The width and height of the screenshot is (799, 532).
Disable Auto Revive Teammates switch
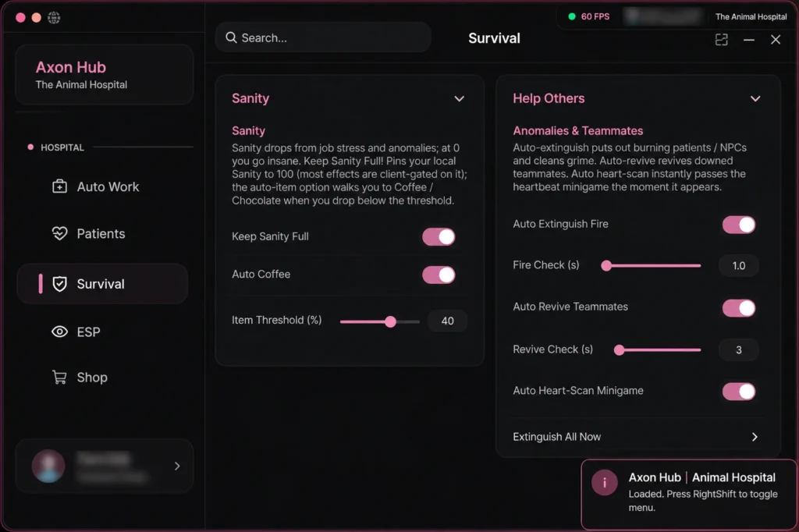(738, 308)
